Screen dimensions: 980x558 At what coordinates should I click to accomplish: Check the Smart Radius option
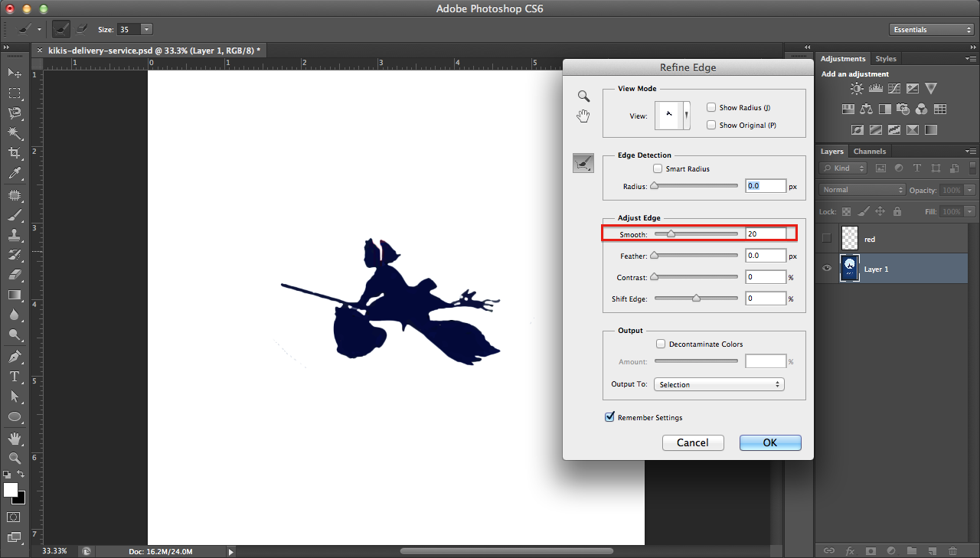658,168
